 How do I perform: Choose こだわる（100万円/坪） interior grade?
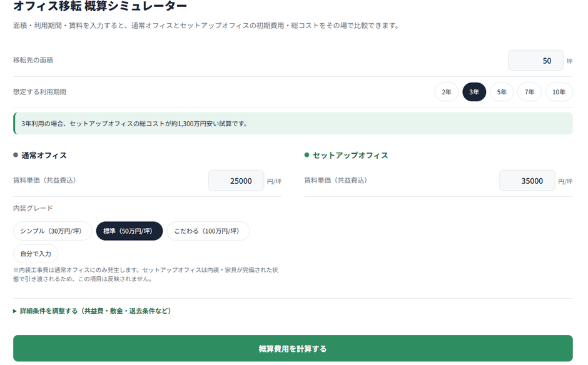(x=208, y=231)
